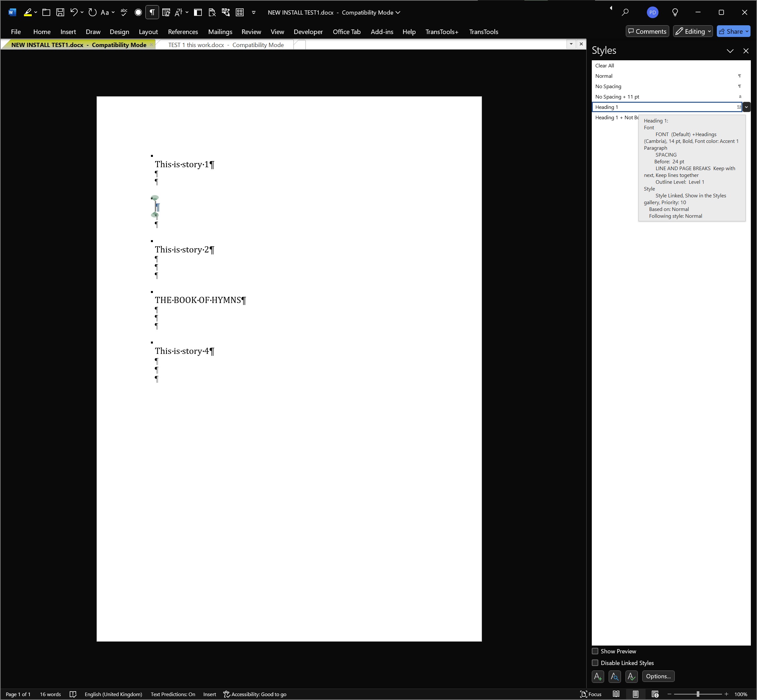Image resolution: width=757 pixels, height=700 pixels.
Task: Open the Style Inspector
Action: click(614, 677)
